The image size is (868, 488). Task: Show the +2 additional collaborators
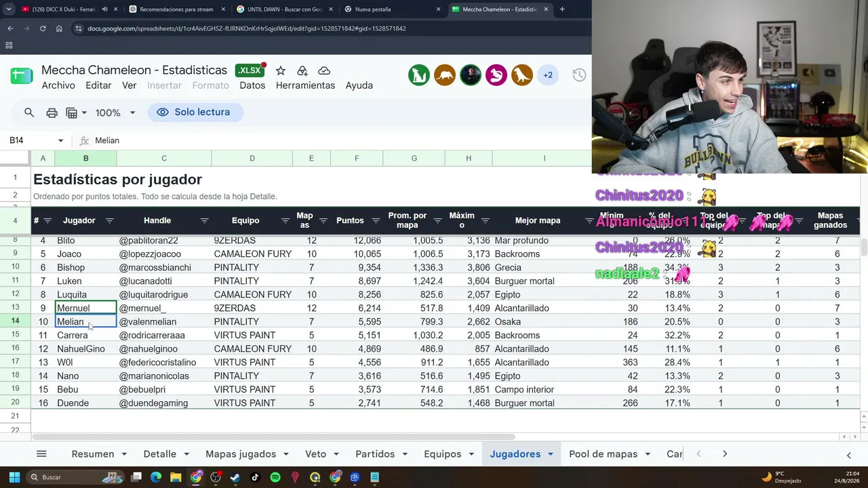point(548,75)
